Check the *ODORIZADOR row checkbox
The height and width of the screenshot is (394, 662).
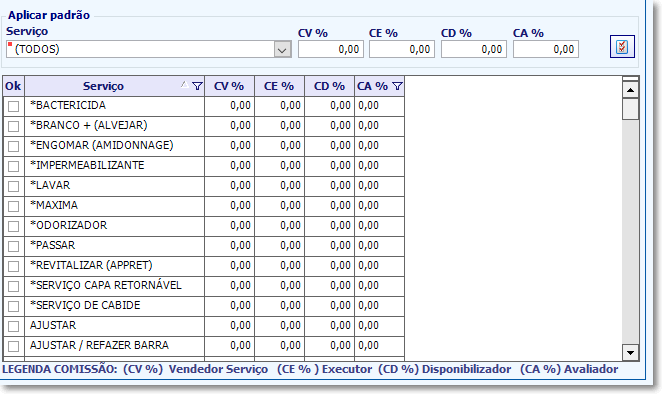pyautogui.click(x=14, y=226)
